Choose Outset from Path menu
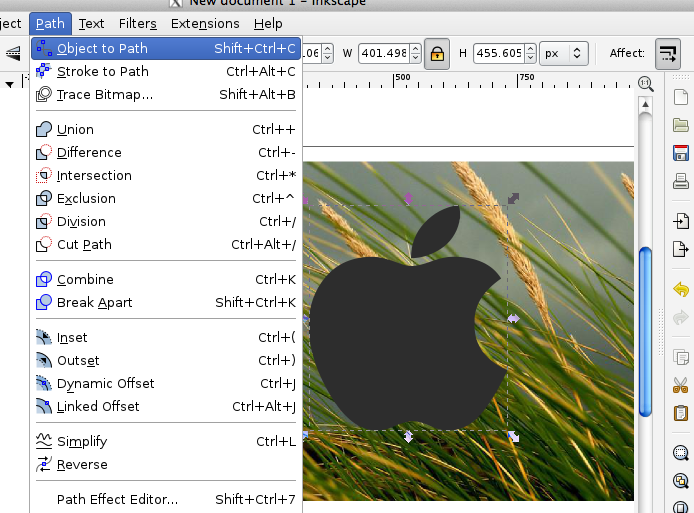This screenshot has height=513, width=694. tap(166, 360)
